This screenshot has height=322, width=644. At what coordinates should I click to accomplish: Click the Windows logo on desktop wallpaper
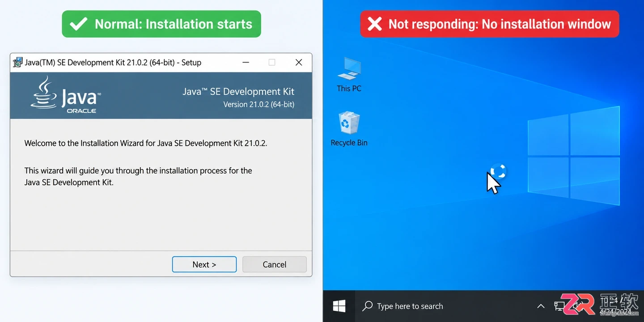(574, 156)
